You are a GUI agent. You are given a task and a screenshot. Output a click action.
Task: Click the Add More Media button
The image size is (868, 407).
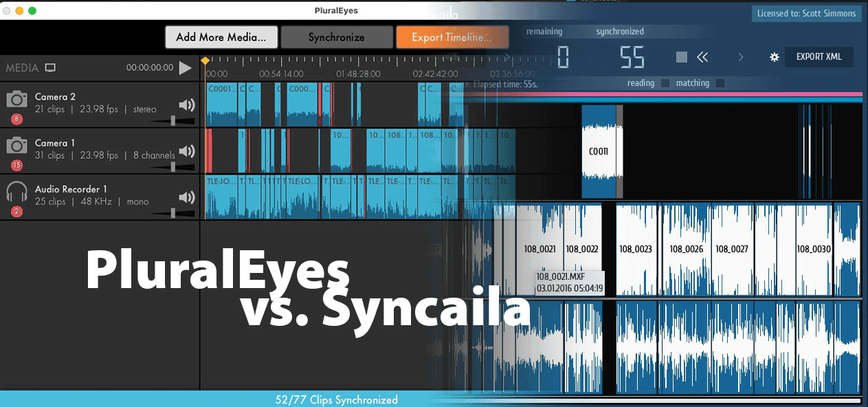click(221, 37)
